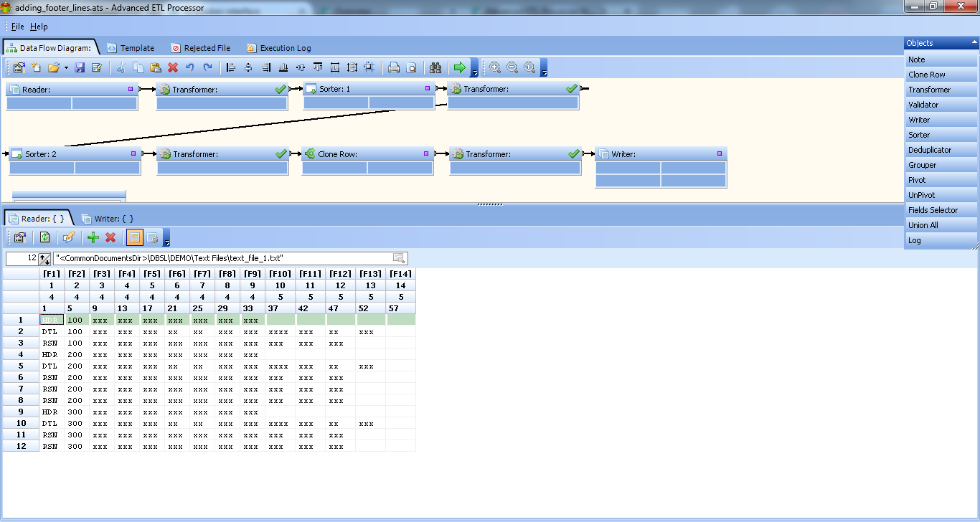
Task: Switch to the Rejected File tab
Action: click(x=201, y=48)
